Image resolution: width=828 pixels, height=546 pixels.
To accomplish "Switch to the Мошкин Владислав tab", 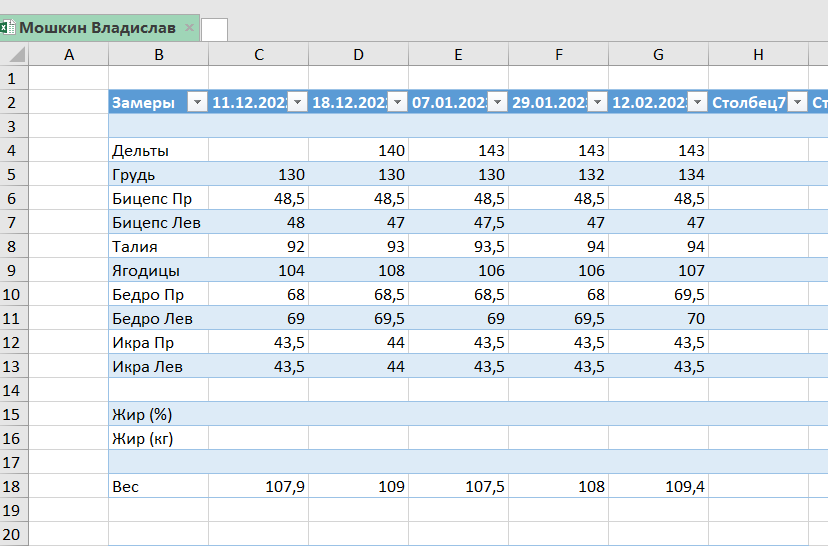I will click(96, 28).
